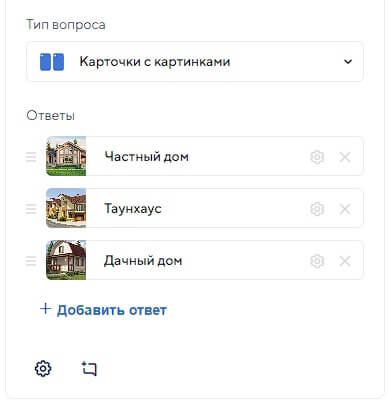
Task: Delete the 'Дачный дом' answer
Action: tap(345, 261)
